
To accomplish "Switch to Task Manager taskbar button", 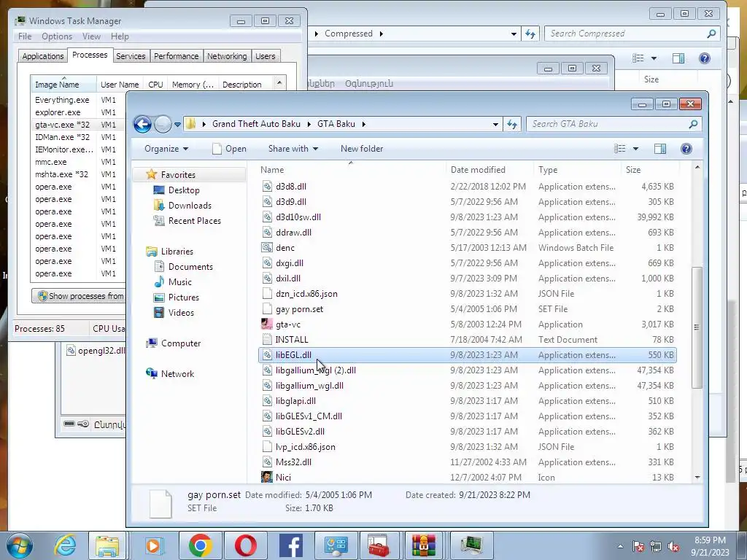I will tap(471, 545).
